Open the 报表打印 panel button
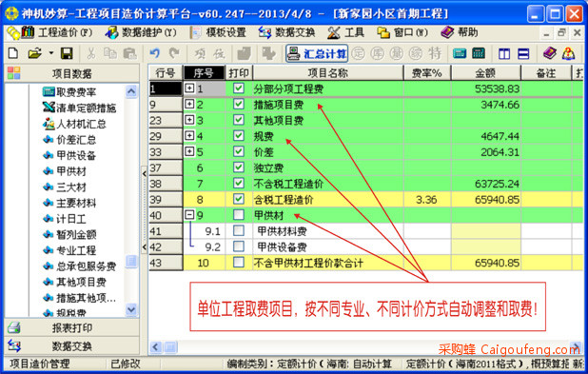Screen dimensions: 588x374 71,328
